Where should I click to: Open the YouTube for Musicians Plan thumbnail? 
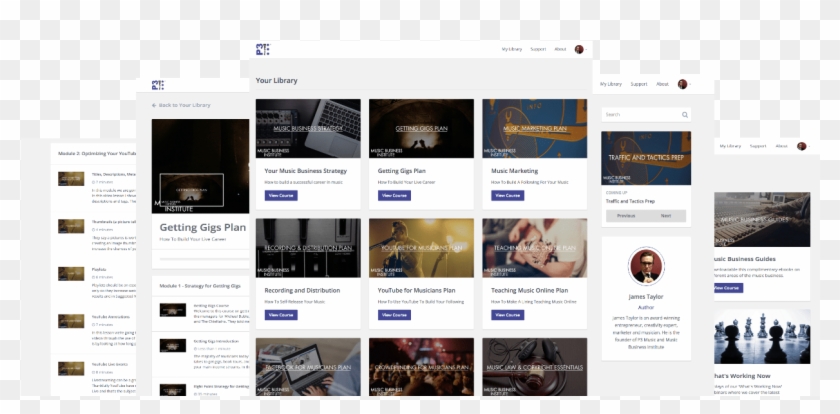click(x=421, y=248)
